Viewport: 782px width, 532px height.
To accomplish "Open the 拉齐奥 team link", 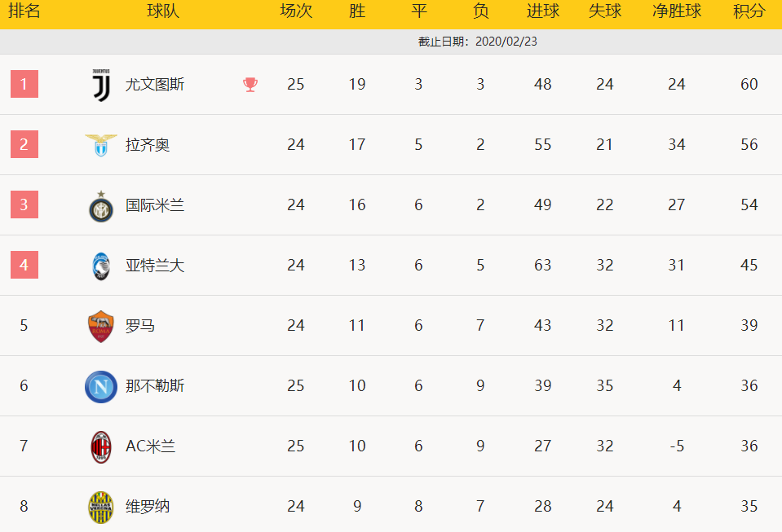I will point(148,145).
